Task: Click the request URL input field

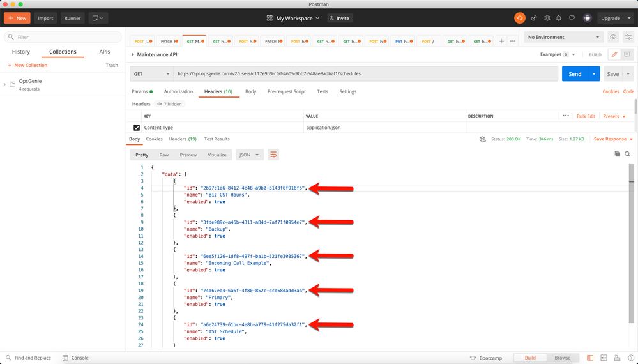Action: click(365, 74)
